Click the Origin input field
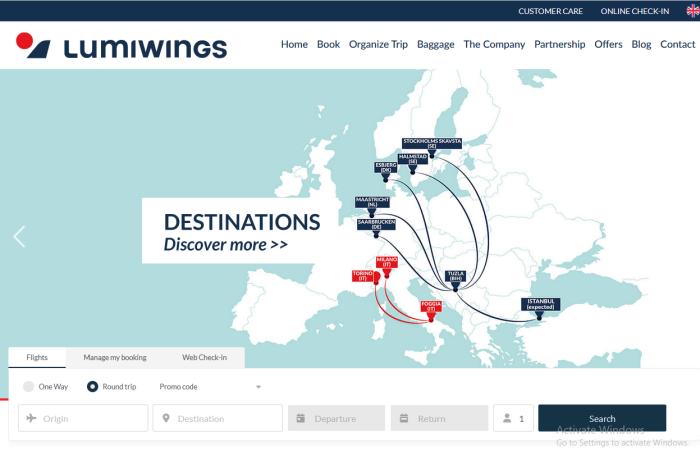Screen dimensions: 700x467 coord(83,418)
